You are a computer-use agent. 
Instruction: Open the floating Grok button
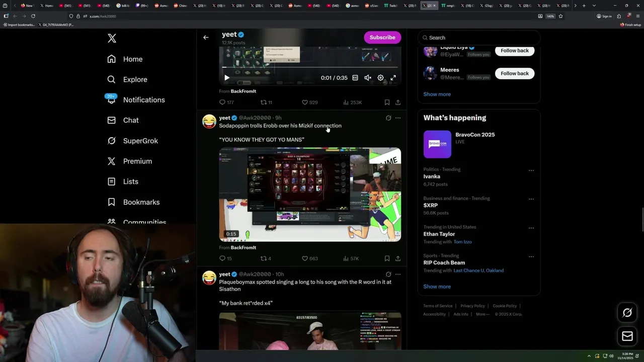point(627,313)
